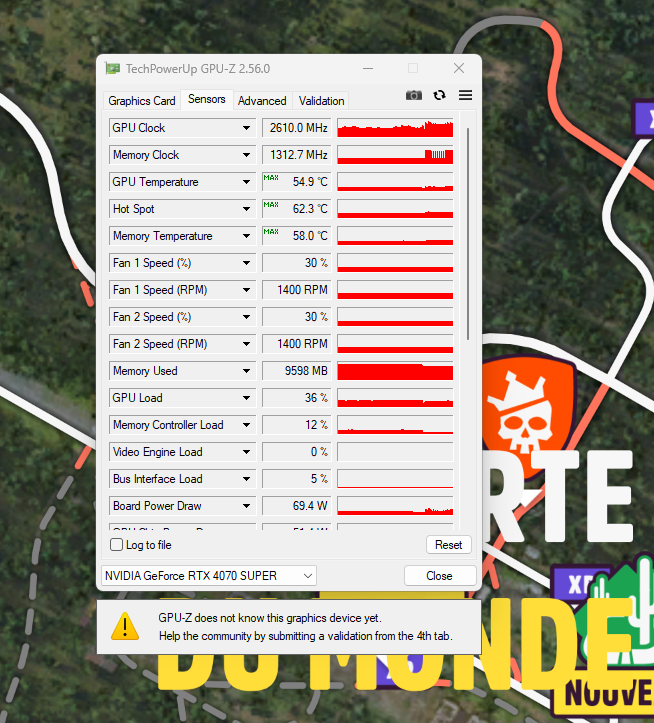Viewport: 654px width, 723px height.
Task: Close the GPU-Z window with the X
Action: [x=459, y=68]
